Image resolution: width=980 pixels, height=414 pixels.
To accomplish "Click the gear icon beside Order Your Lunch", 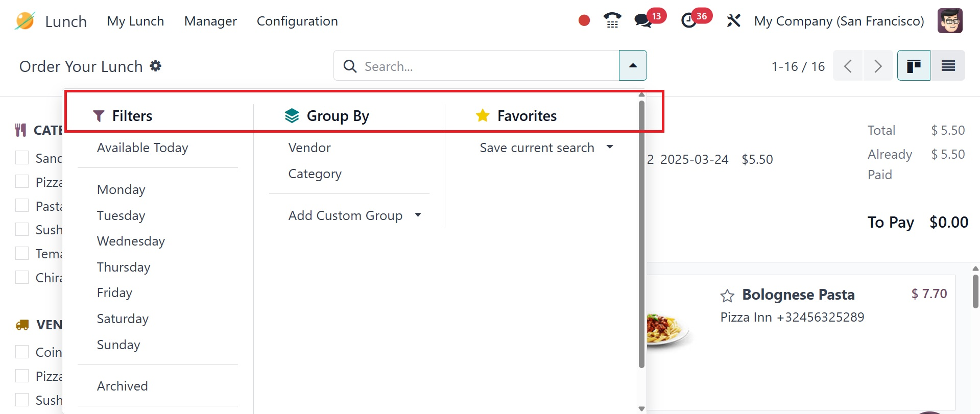I will coord(156,66).
